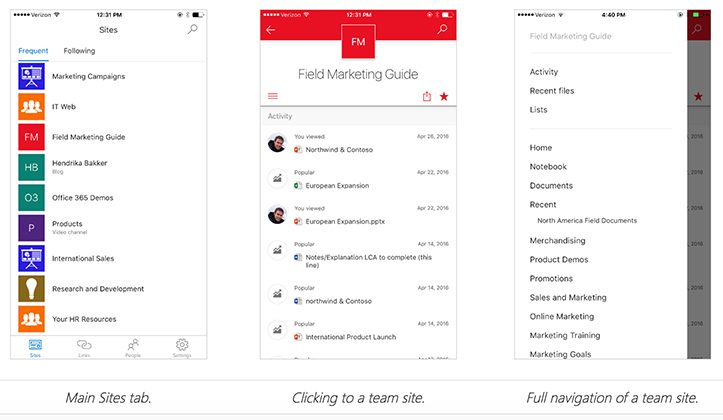
Task: Go back with the arrow in red header
Action: [271, 30]
